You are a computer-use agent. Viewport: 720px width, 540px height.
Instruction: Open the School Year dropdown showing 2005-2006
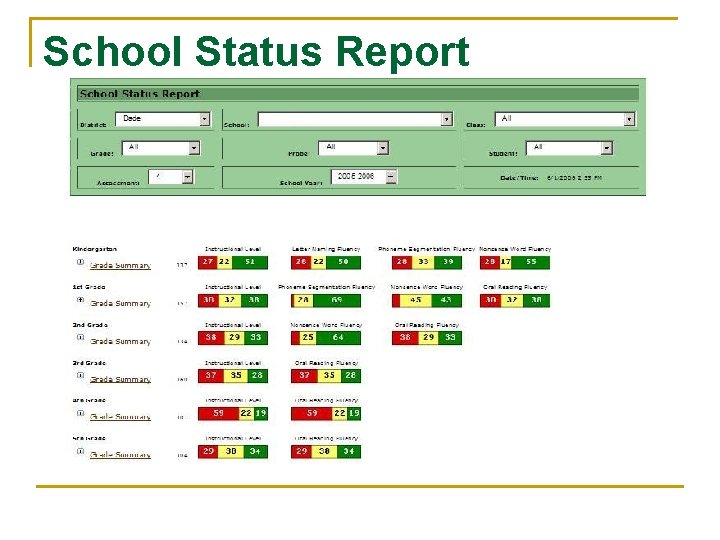(364, 177)
